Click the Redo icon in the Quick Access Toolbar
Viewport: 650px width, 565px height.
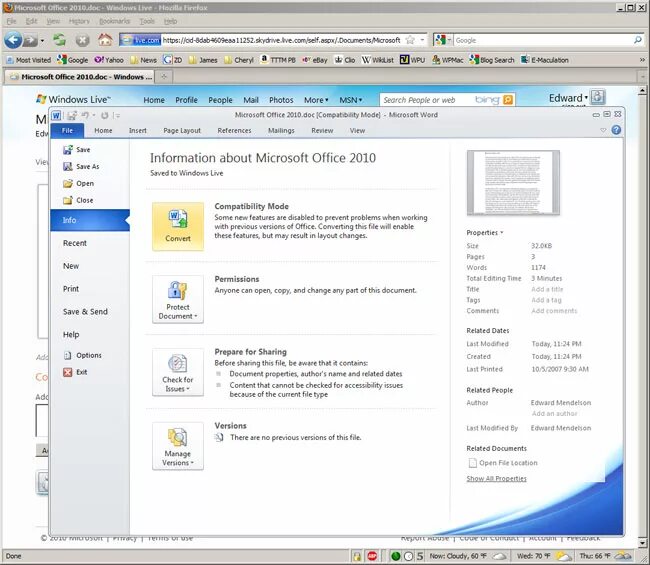point(105,115)
